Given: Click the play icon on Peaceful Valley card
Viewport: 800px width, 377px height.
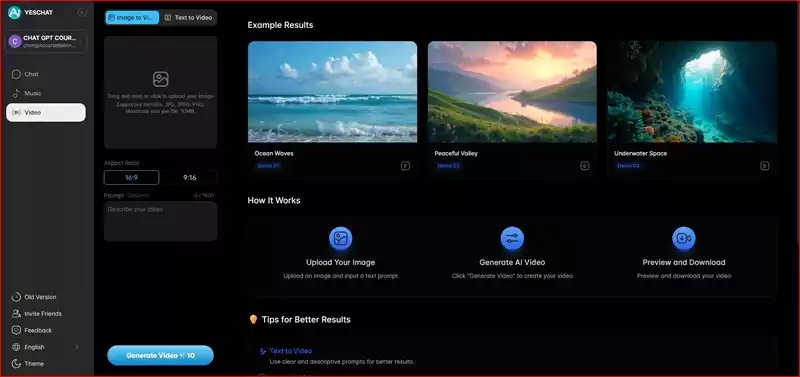Looking at the screenshot, I should click(585, 166).
